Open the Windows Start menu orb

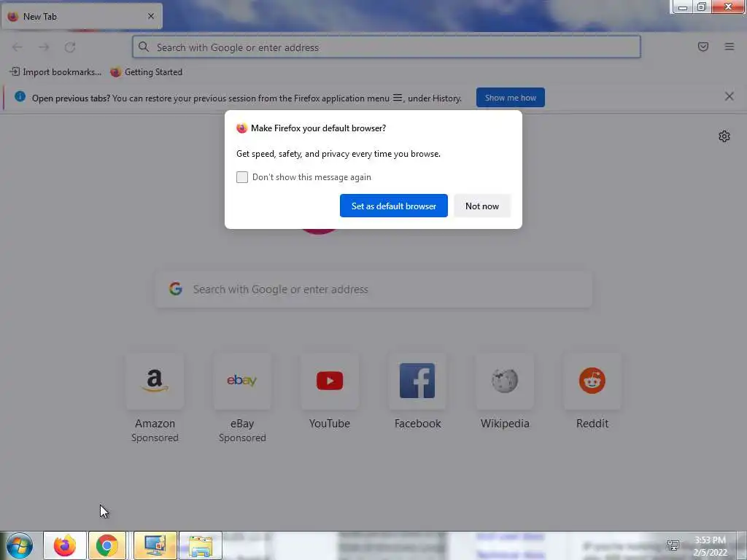tap(20, 545)
